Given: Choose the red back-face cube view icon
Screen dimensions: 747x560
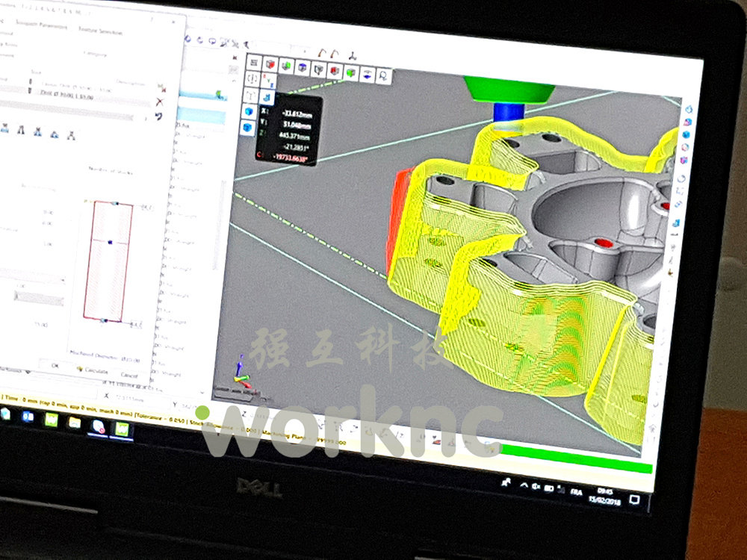Looking at the screenshot, I should pyautogui.click(x=335, y=71).
